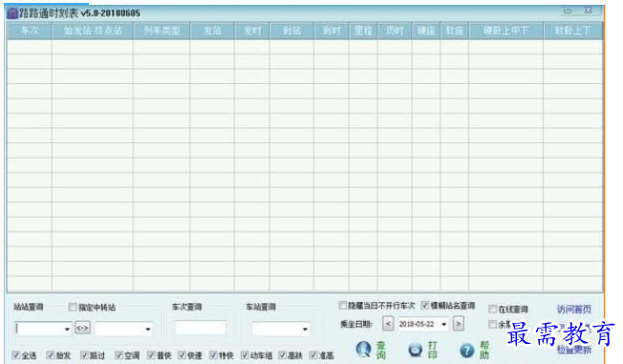Uncheck the 普快 checkbox

tap(151, 354)
